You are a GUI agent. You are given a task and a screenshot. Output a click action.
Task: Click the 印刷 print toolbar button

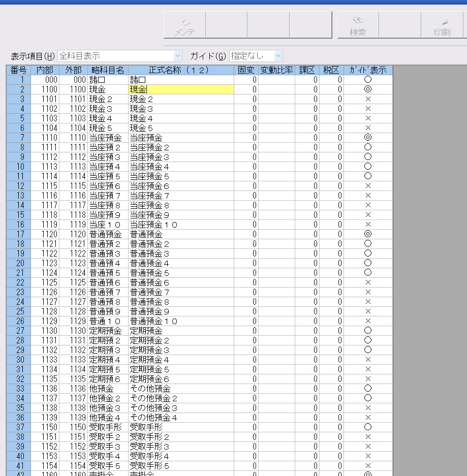click(x=442, y=25)
